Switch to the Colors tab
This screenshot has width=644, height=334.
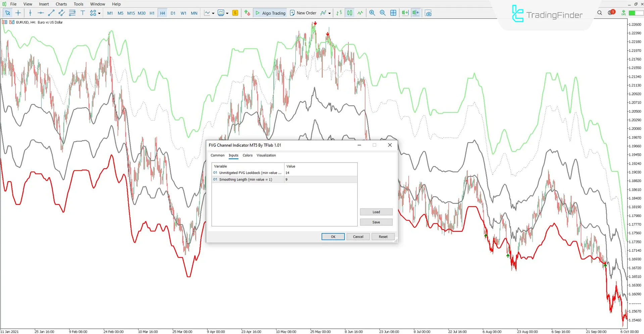point(247,155)
